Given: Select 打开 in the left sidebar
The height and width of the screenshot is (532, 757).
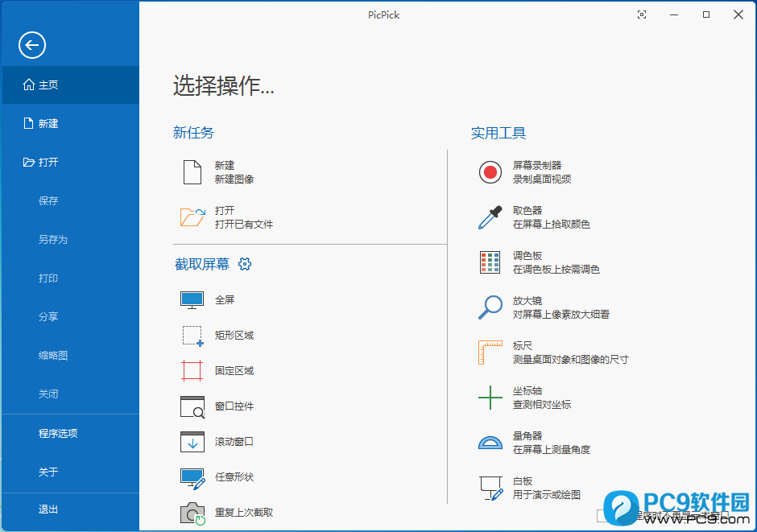Looking at the screenshot, I should [71, 162].
